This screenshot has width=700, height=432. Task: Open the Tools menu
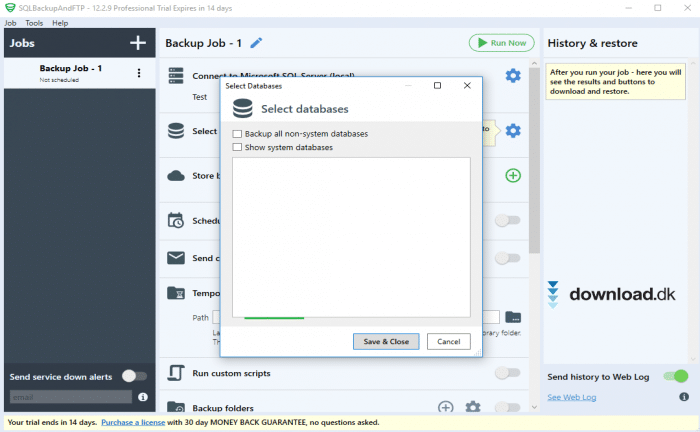pyautogui.click(x=34, y=22)
